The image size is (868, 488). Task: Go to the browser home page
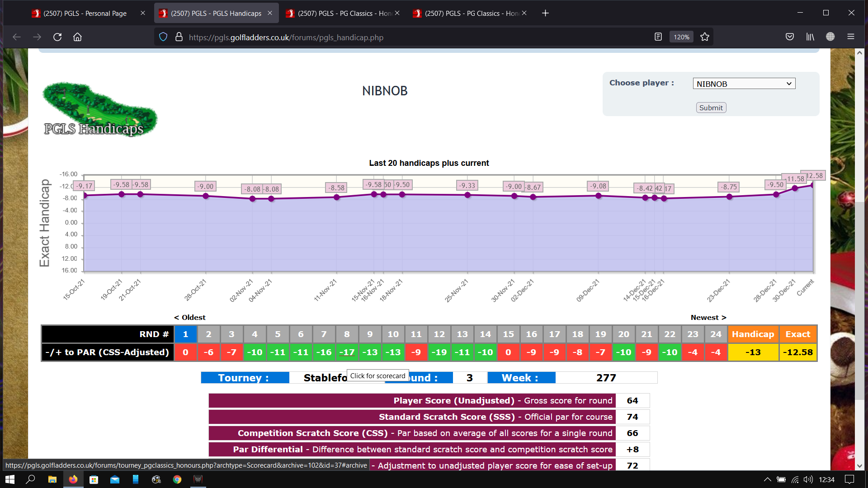coord(77,37)
